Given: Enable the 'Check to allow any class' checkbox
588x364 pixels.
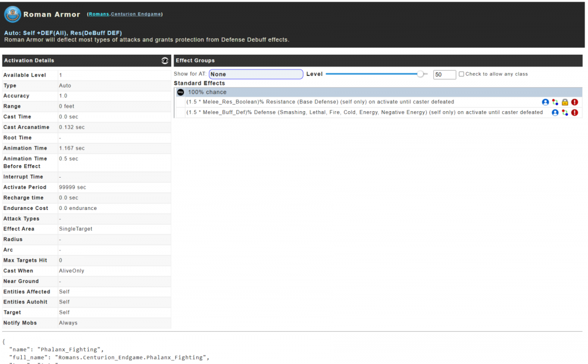Looking at the screenshot, I should click(462, 74).
